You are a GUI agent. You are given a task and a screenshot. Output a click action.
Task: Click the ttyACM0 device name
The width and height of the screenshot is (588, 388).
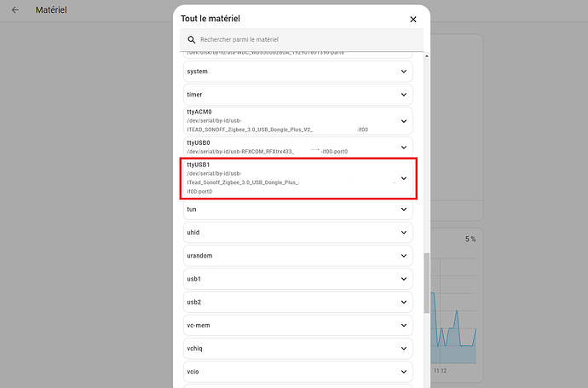point(199,112)
